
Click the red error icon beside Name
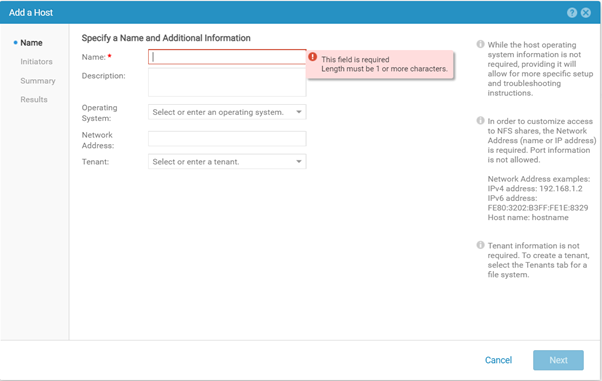[313, 57]
